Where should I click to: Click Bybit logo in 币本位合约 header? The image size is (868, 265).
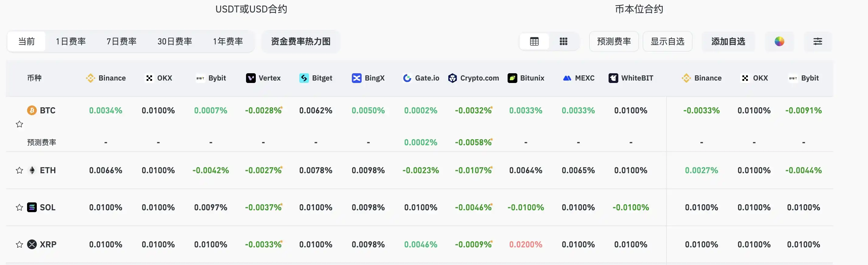point(793,78)
